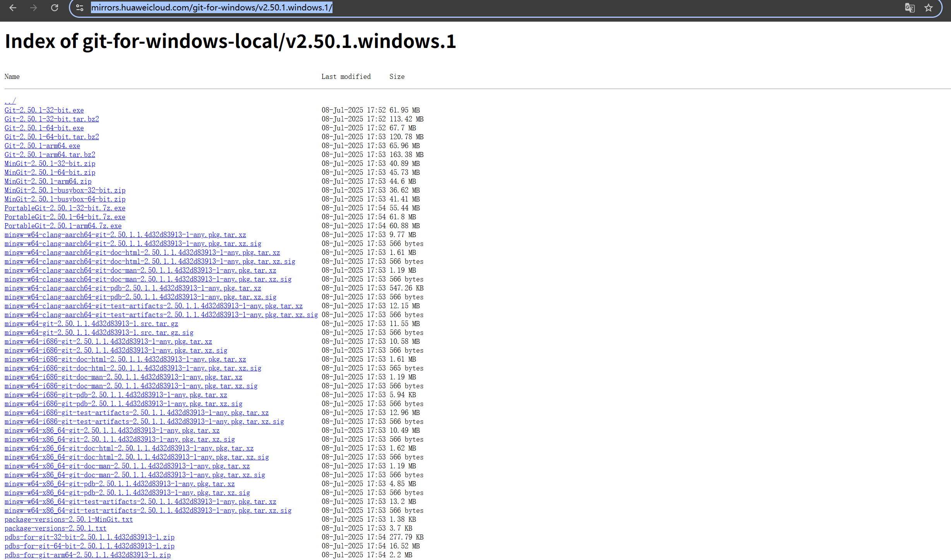The height and width of the screenshot is (560, 951).
Task: Open pdbs-for-git-arm64 zip link
Action: tap(87, 555)
